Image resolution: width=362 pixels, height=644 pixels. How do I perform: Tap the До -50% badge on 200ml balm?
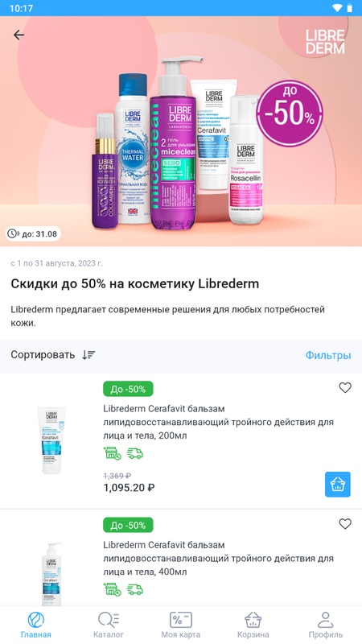tap(128, 389)
